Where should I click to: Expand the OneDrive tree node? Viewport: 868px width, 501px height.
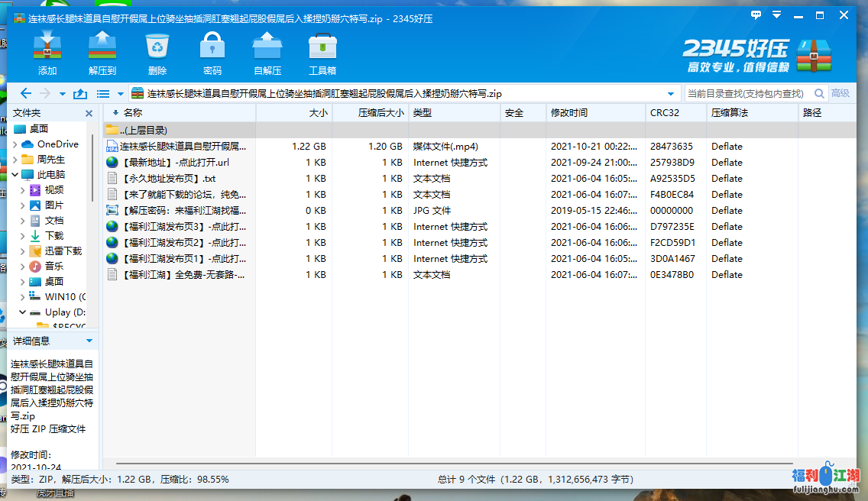pyautogui.click(x=15, y=144)
